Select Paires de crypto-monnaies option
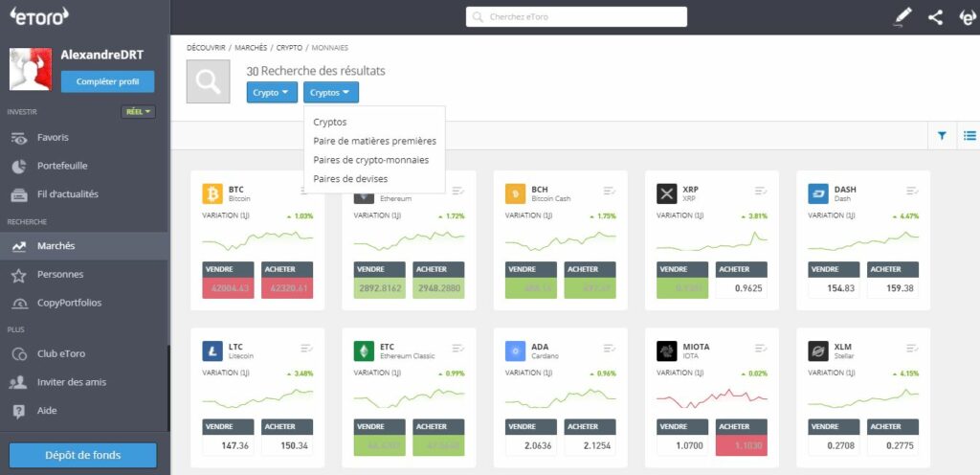Viewport: 980px width, 475px height. pos(371,160)
